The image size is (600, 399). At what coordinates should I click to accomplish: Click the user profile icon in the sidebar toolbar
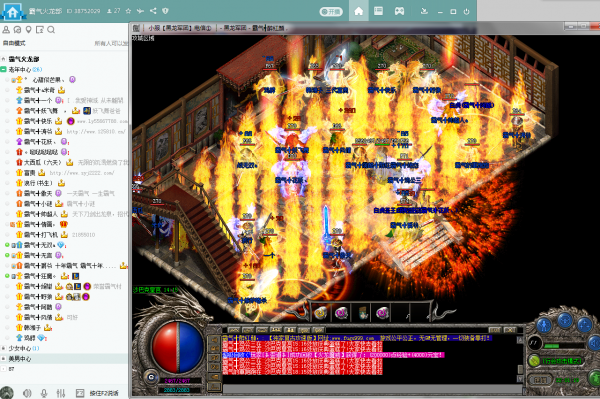(6, 29)
